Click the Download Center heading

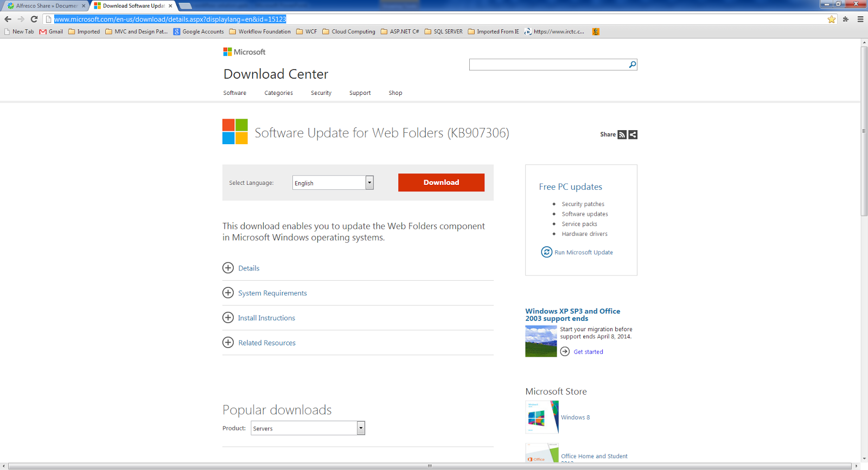[x=276, y=74]
